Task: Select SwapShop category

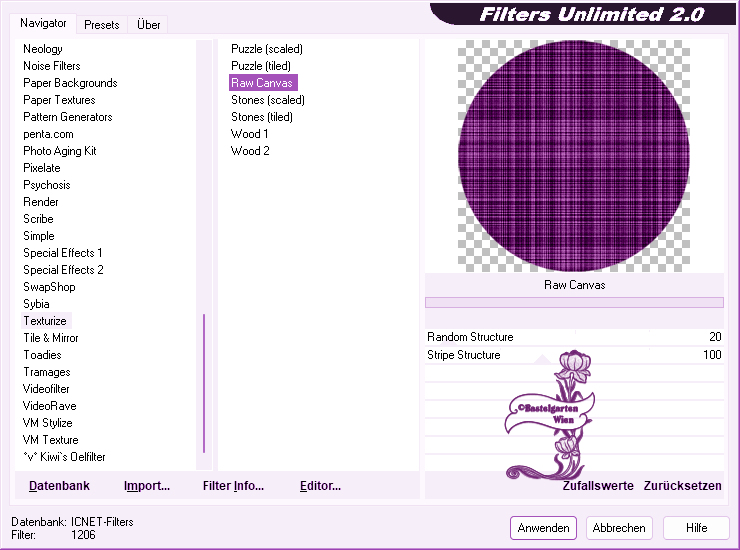Action: click(x=49, y=287)
